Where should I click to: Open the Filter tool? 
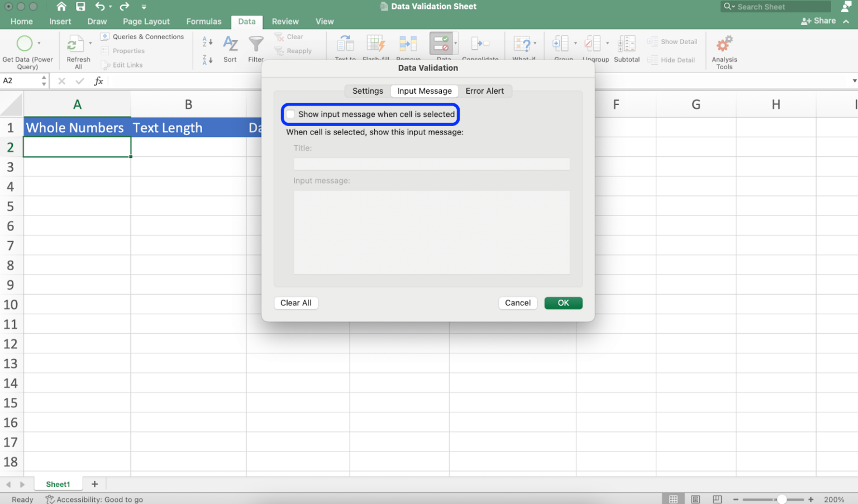(x=256, y=45)
